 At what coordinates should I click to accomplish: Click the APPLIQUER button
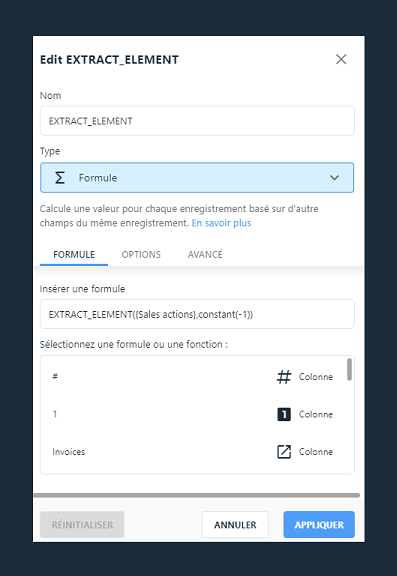pyautogui.click(x=319, y=525)
